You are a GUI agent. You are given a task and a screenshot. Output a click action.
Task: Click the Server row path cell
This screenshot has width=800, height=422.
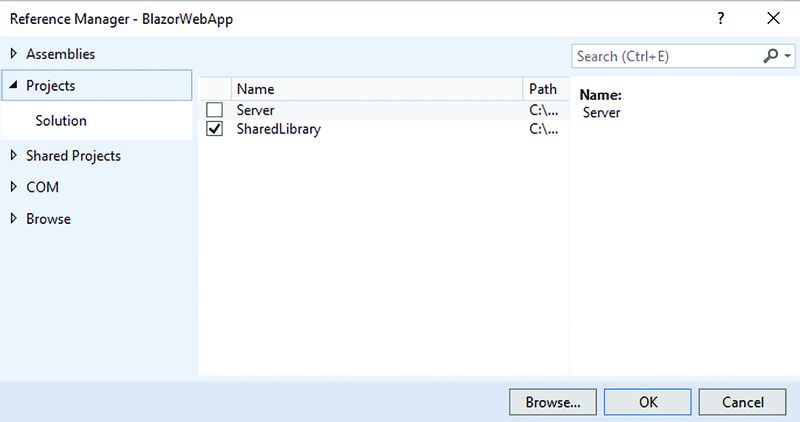543,110
